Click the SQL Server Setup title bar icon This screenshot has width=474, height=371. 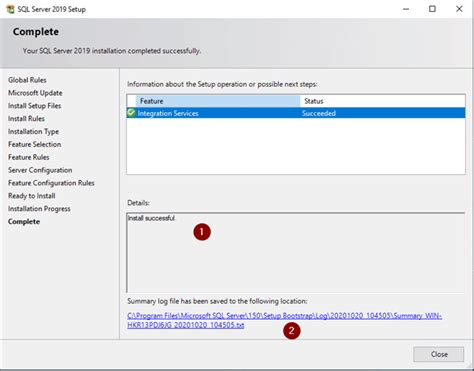point(10,9)
